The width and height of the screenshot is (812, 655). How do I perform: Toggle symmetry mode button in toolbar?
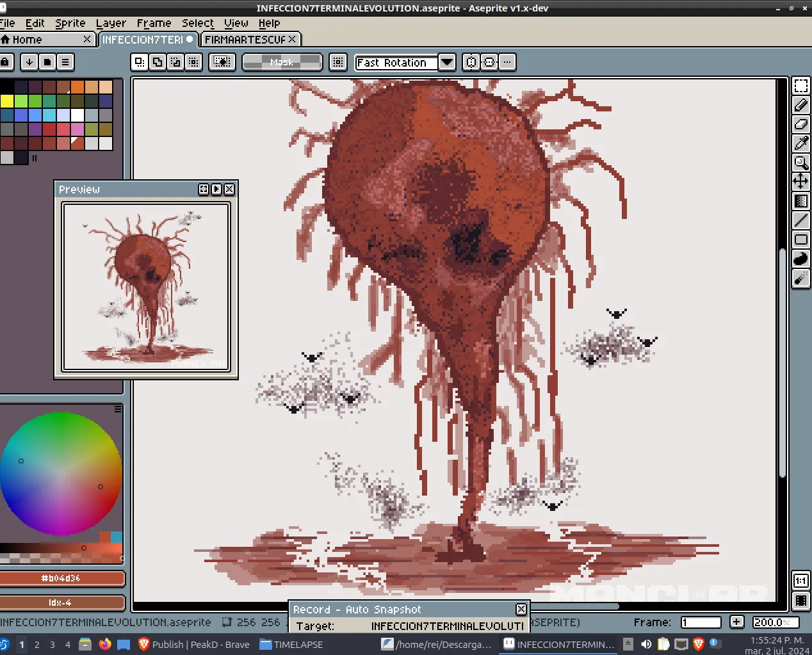click(x=471, y=62)
